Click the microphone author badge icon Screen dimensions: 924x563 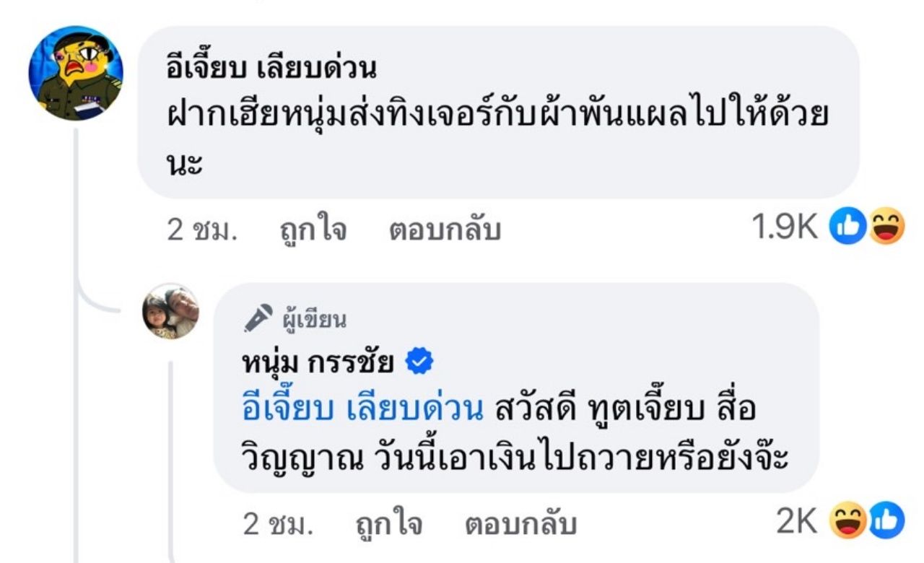click(258, 318)
